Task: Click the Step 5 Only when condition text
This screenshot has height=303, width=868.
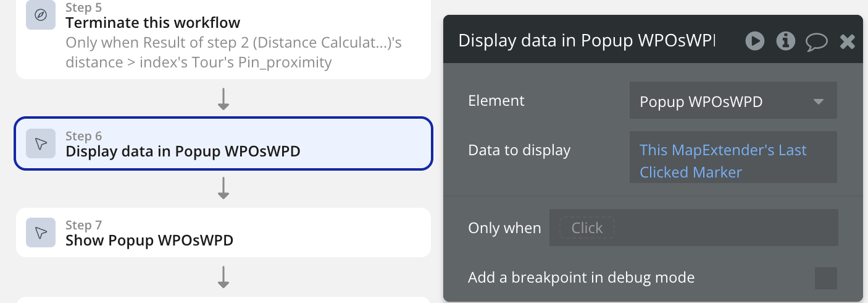Action: pyautogui.click(x=233, y=53)
